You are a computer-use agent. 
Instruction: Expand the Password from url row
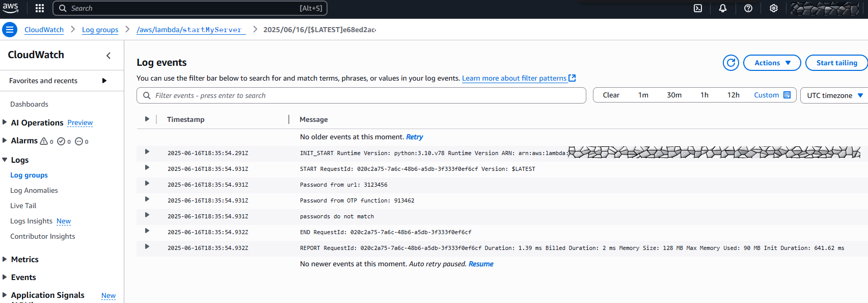point(147,183)
